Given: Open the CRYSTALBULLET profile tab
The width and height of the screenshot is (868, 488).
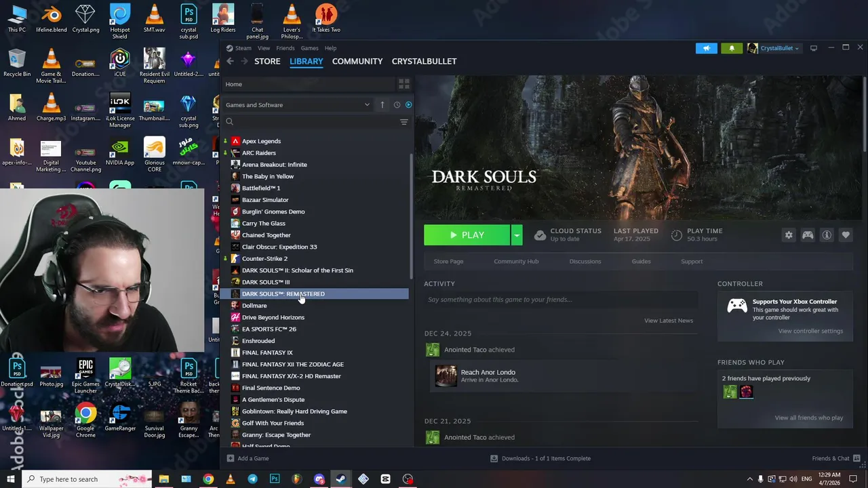Looking at the screenshot, I should click(x=424, y=61).
